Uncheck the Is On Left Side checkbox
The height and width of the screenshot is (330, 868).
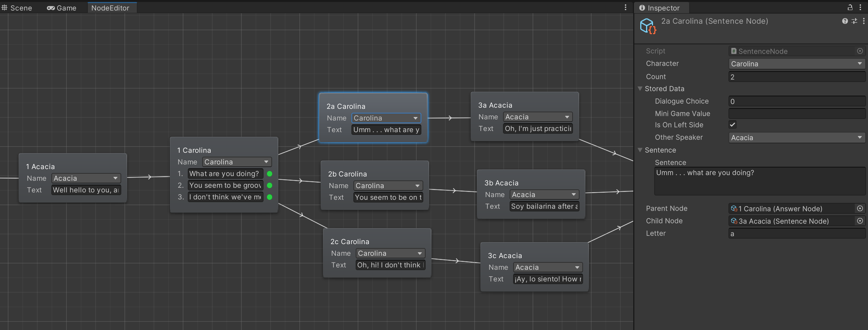[733, 125]
